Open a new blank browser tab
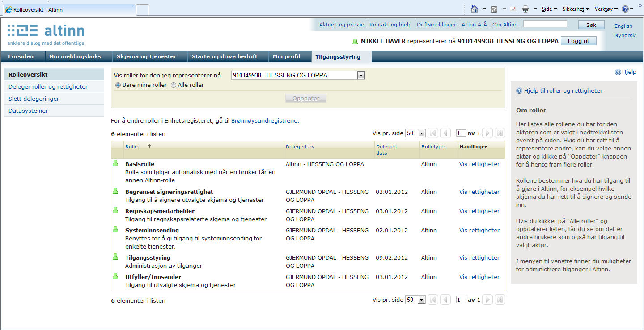 click(x=143, y=10)
